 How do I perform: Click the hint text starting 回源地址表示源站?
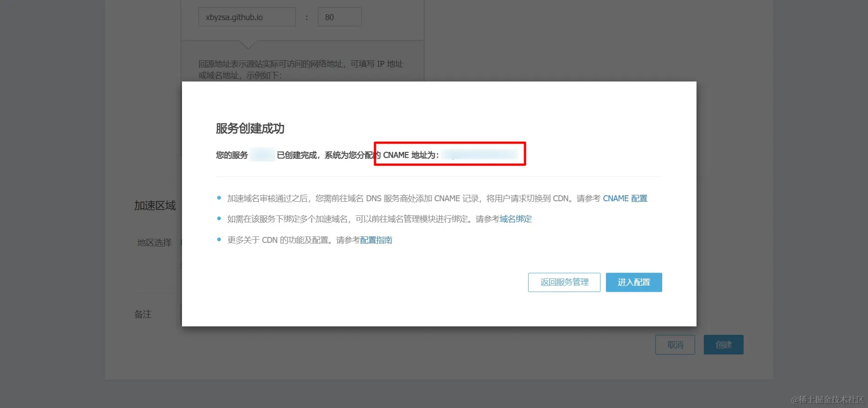pyautogui.click(x=300, y=70)
